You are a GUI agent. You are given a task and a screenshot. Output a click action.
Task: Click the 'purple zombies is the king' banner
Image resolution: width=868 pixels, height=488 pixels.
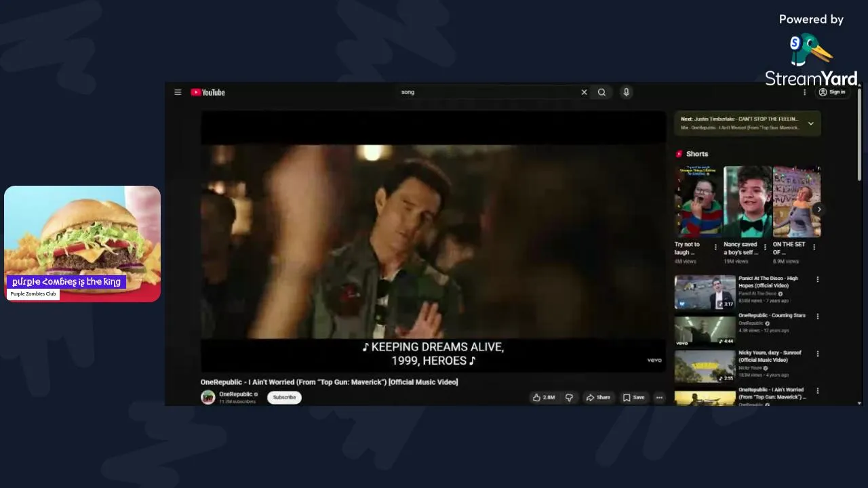[x=66, y=282]
